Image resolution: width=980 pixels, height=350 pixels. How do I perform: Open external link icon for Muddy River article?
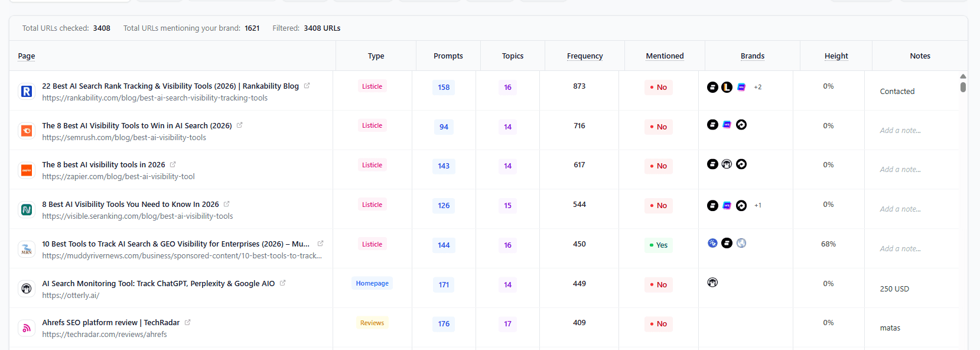pyautogui.click(x=320, y=244)
